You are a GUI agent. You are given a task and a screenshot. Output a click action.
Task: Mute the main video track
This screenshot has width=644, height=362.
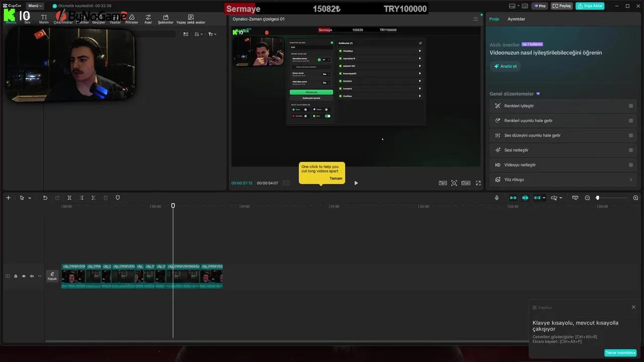[x=32, y=276]
